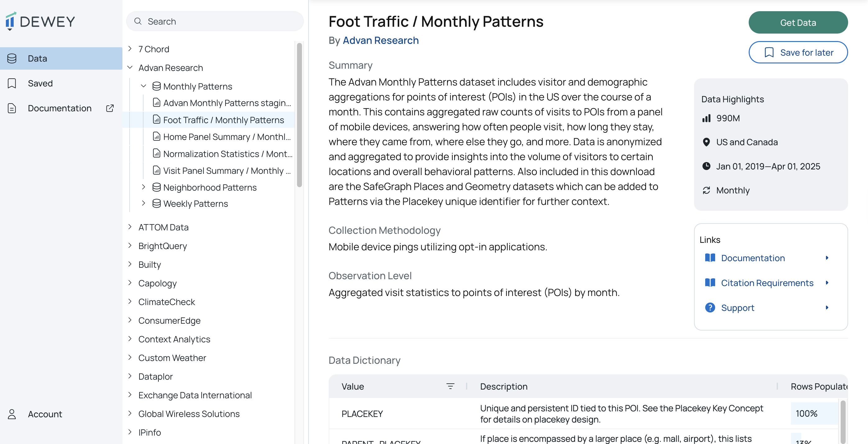The width and height of the screenshot is (868, 444).
Task: Click the Account person icon
Action: click(x=12, y=414)
